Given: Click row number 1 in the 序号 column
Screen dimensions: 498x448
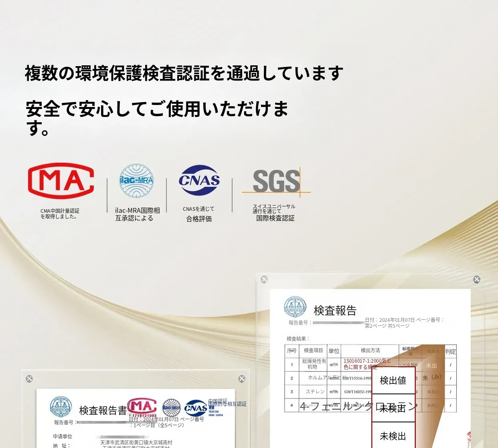Looking at the screenshot, I should pos(292,365).
